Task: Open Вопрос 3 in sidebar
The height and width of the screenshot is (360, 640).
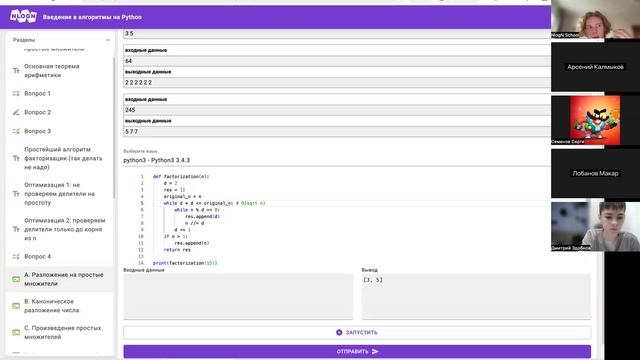Action: coord(38,131)
